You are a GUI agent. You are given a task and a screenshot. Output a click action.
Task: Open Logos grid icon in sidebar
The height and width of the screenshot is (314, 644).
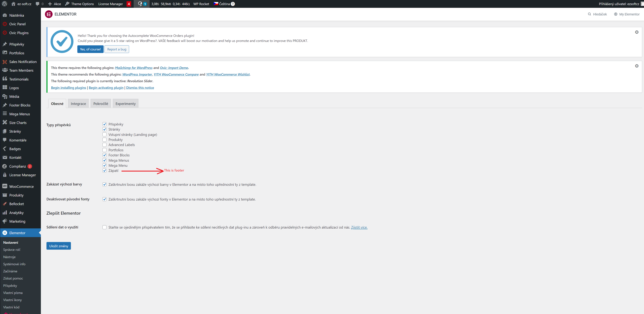(5, 88)
